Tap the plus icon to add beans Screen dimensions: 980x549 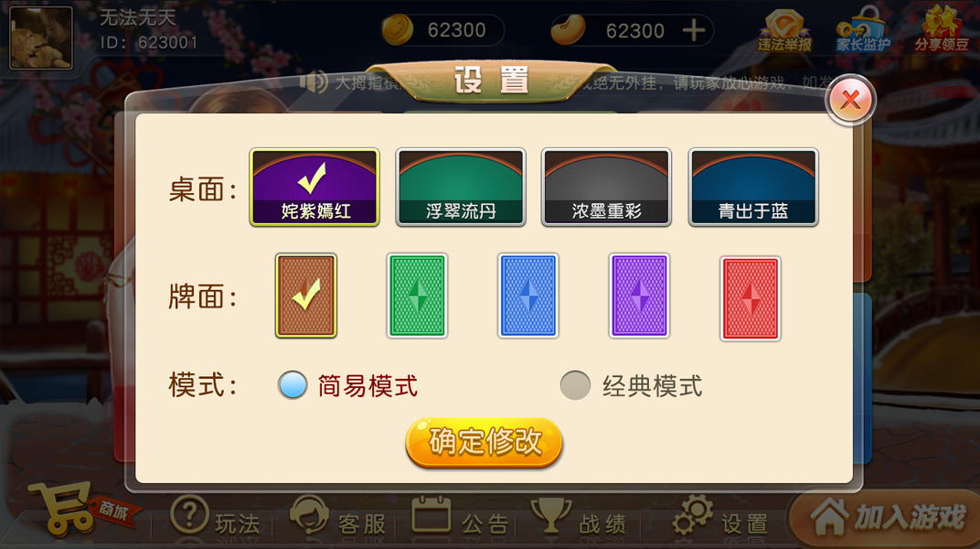(694, 30)
